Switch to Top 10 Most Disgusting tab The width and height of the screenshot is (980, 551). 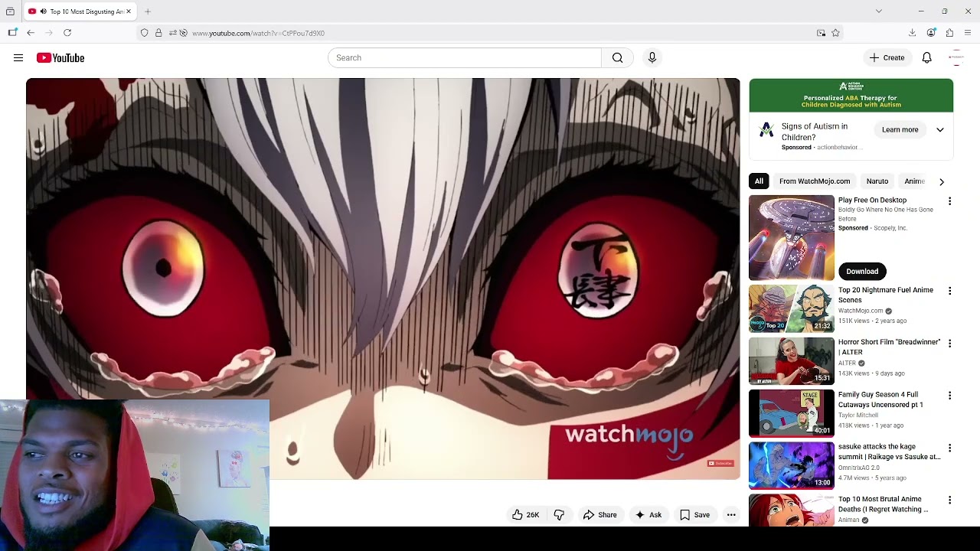click(x=80, y=11)
